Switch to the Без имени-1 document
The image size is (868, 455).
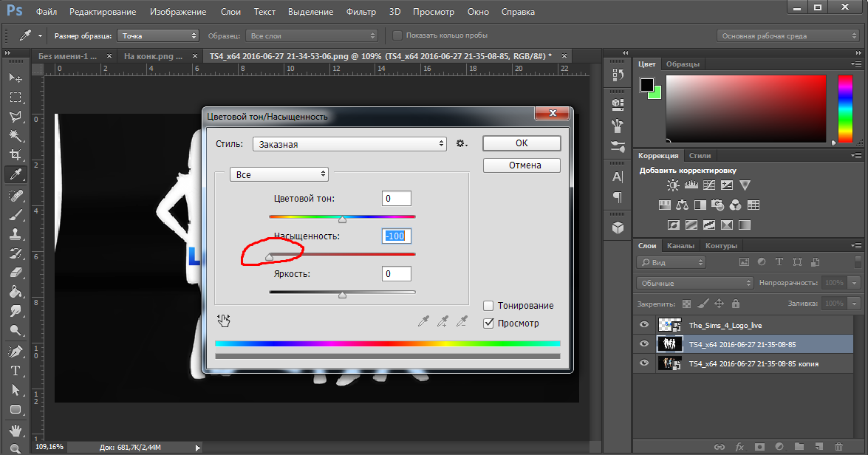click(x=67, y=56)
